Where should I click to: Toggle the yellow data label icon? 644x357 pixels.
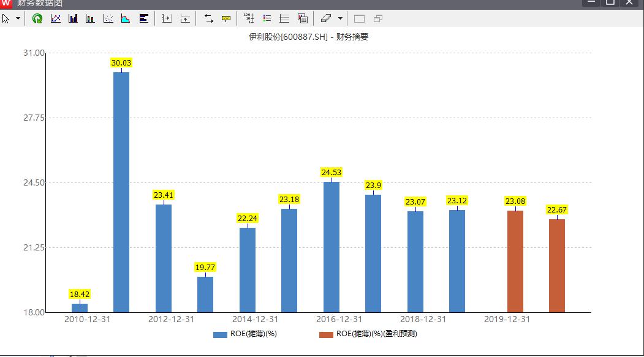[226, 19]
